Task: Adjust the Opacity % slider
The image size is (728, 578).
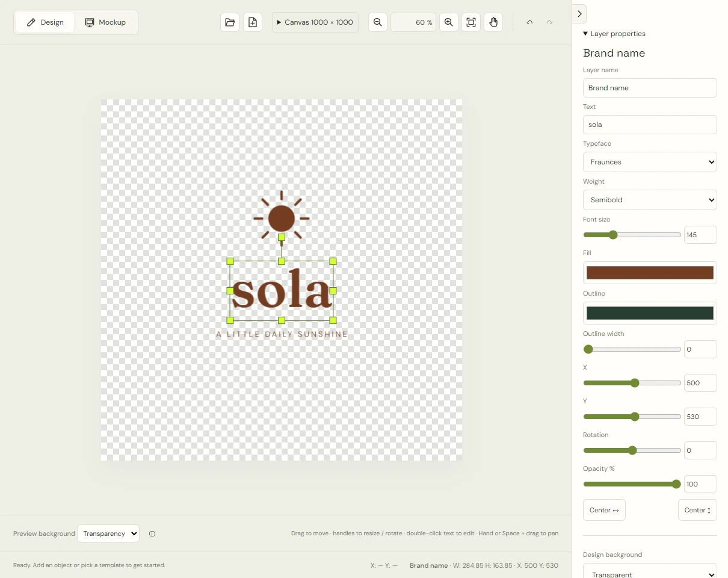Action: 632,484
